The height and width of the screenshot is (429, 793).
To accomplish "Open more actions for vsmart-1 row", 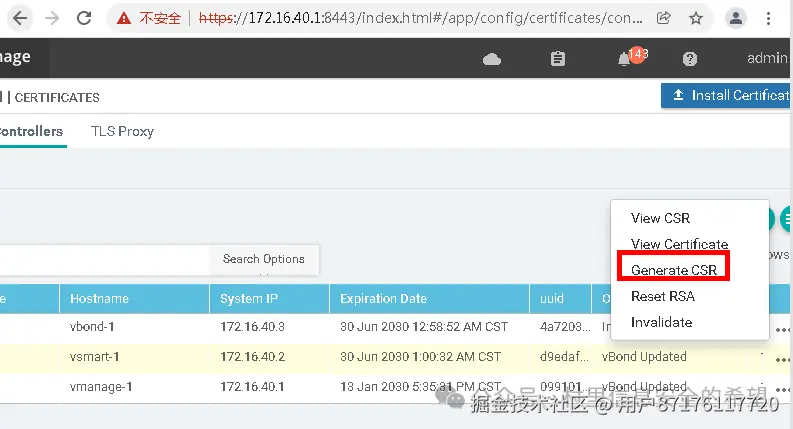I will [x=782, y=360].
